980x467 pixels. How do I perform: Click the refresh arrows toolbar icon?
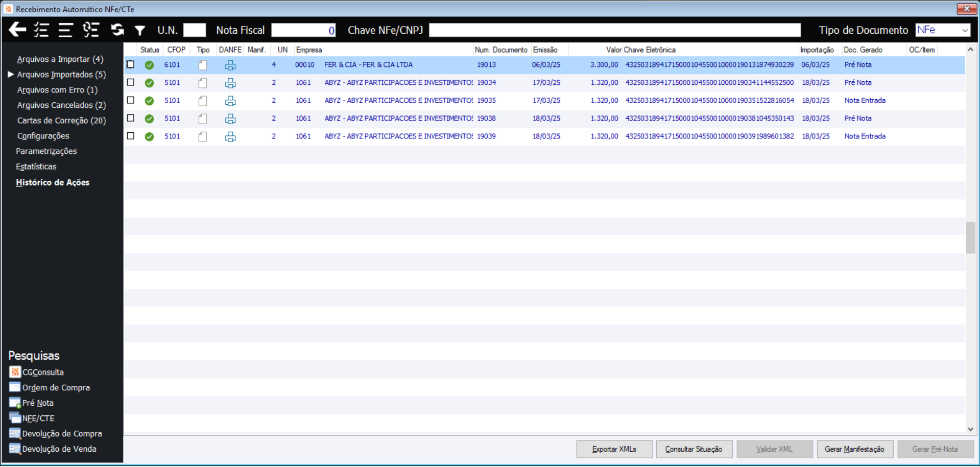(117, 30)
